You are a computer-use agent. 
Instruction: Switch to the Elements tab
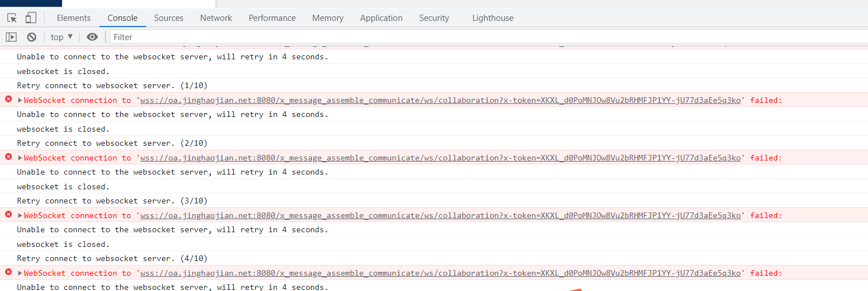pos(73,18)
